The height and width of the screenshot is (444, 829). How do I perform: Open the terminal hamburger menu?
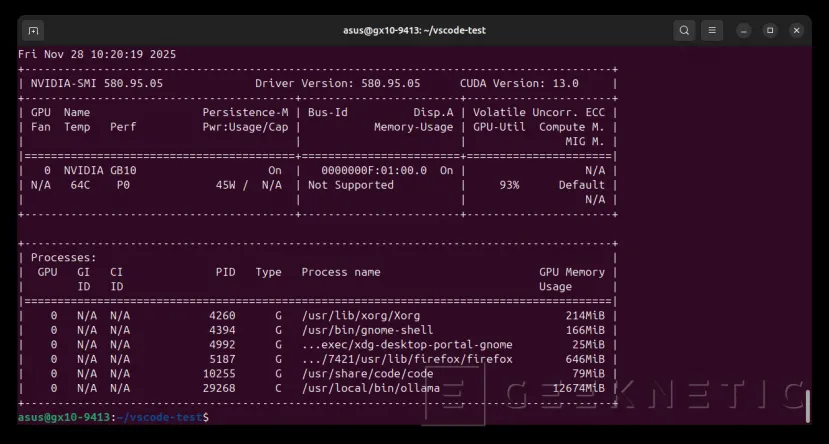point(712,30)
